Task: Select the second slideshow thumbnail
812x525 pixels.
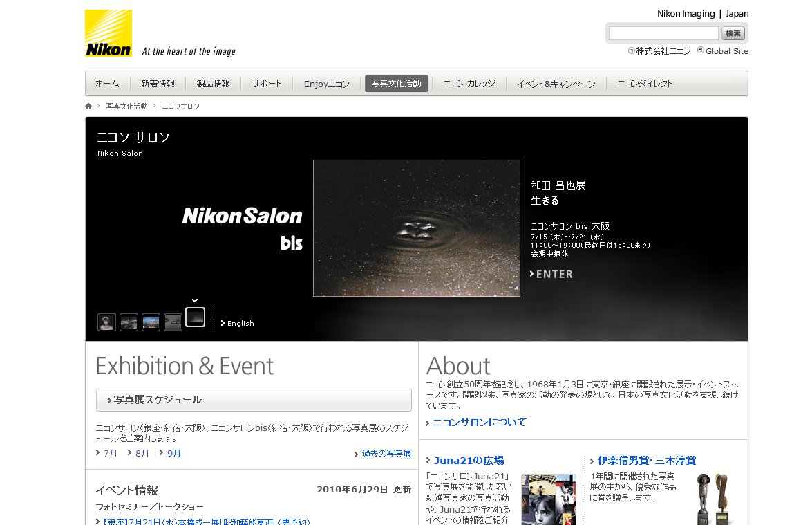Action: [x=129, y=322]
